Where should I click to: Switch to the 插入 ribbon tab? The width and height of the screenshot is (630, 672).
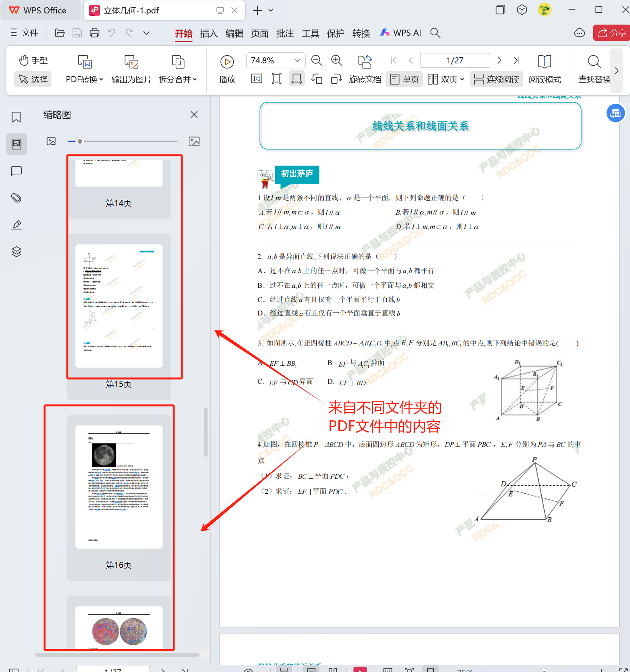[209, 33]
